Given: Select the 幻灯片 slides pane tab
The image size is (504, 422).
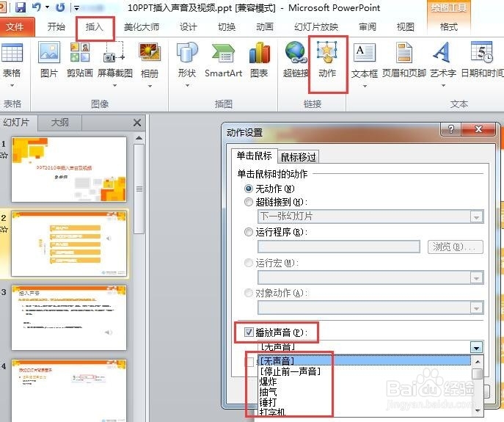Looking at the screenshot, I should pos(16,123).
